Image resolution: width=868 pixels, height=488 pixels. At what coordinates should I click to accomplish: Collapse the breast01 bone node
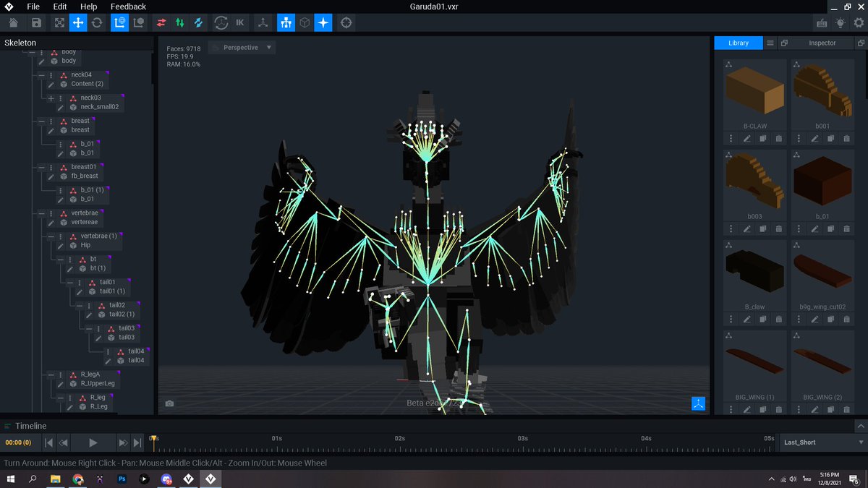click(x=42, y=167)
